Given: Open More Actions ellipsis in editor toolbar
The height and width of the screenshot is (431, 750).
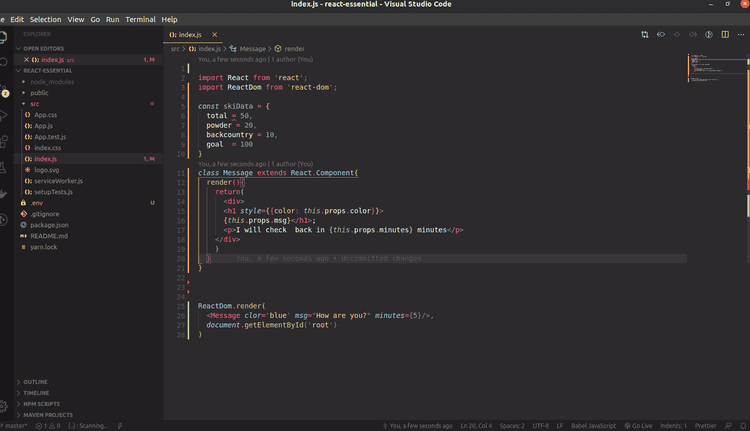Looking at the screenshot, I should [x=741, y=34].
